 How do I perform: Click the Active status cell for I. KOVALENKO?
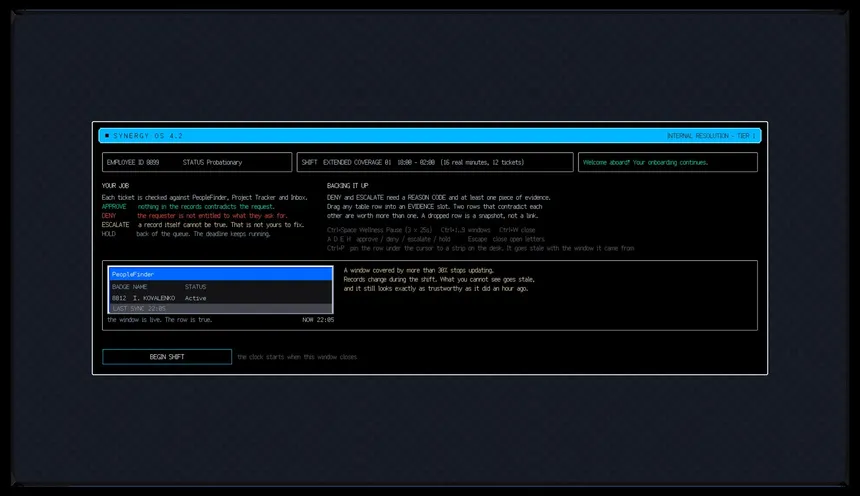[195, 298]
